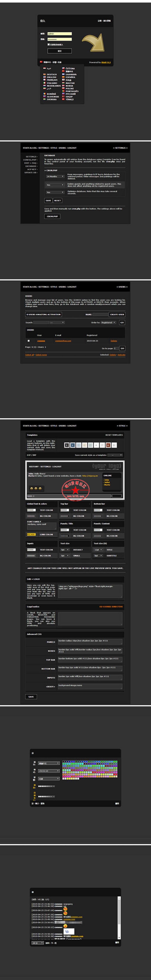Click the Deutsch flag in the language list

click(45, 75)
